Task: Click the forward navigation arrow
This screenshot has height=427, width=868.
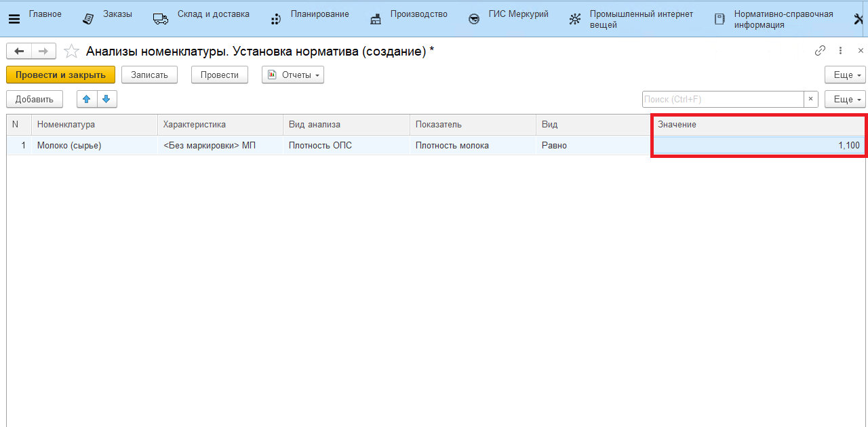Action: pyautogui.click(x=43, y=52)
